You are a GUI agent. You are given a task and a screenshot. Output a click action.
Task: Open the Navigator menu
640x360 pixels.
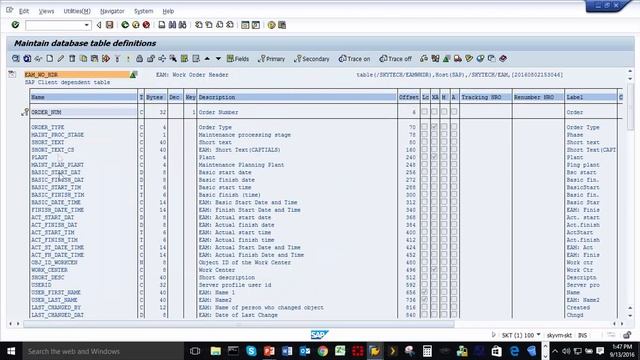(x=112, y=11)
